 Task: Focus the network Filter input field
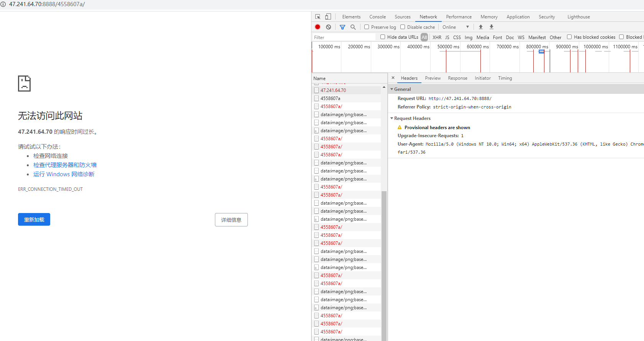click(344, 37)
